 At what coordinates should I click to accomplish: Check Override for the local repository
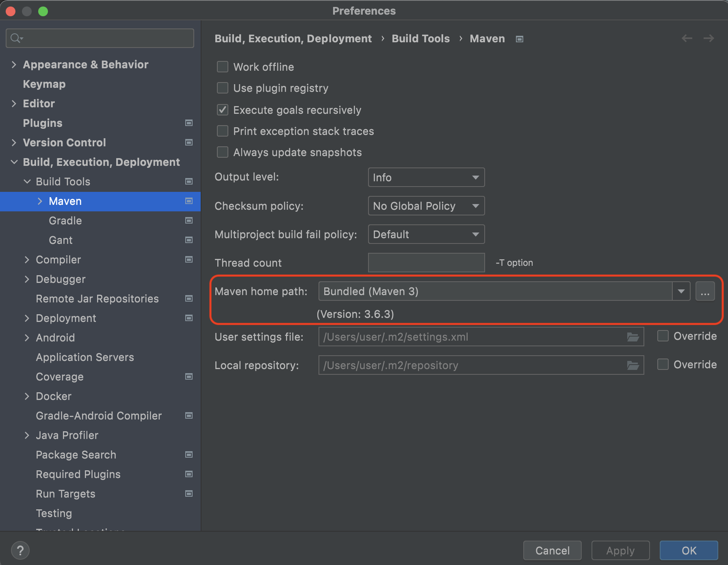click(x=663, y=364)
